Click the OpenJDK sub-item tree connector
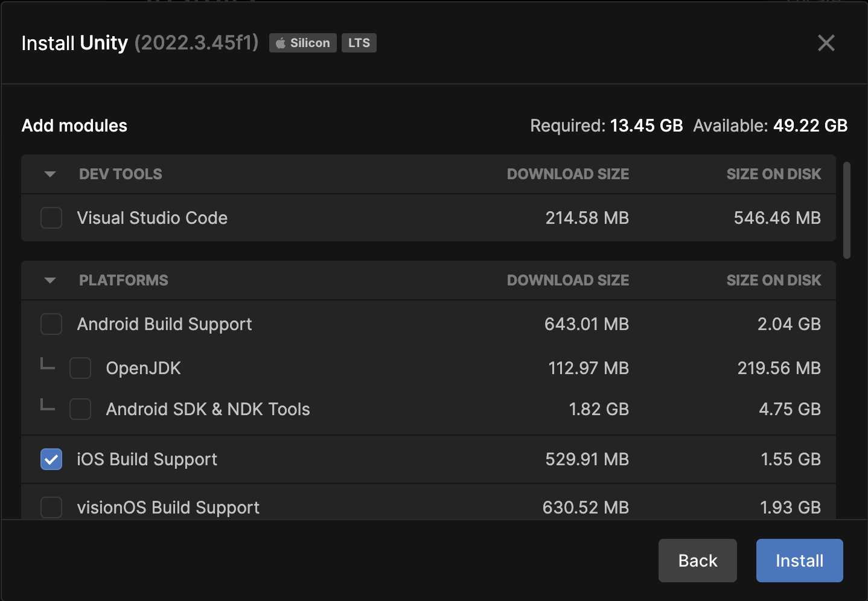The image size is (868, 601). pyautogui.click(x=47, y=364)
